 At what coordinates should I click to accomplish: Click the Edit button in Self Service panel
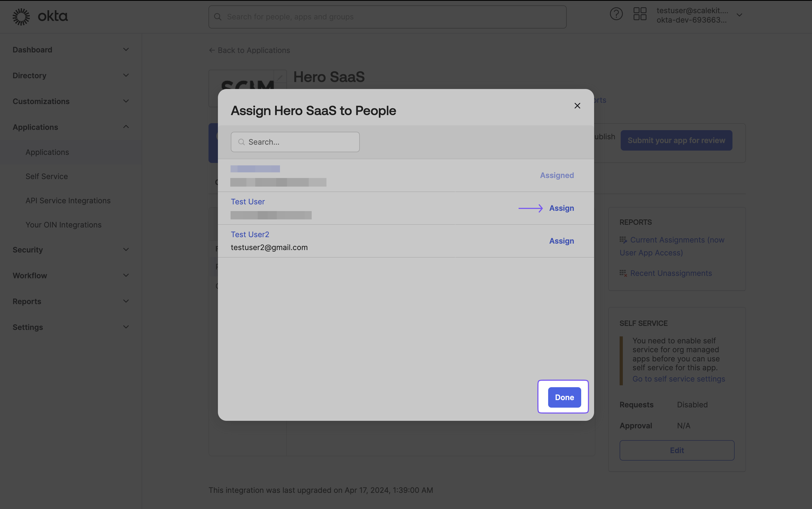click(x=677, y=450)
